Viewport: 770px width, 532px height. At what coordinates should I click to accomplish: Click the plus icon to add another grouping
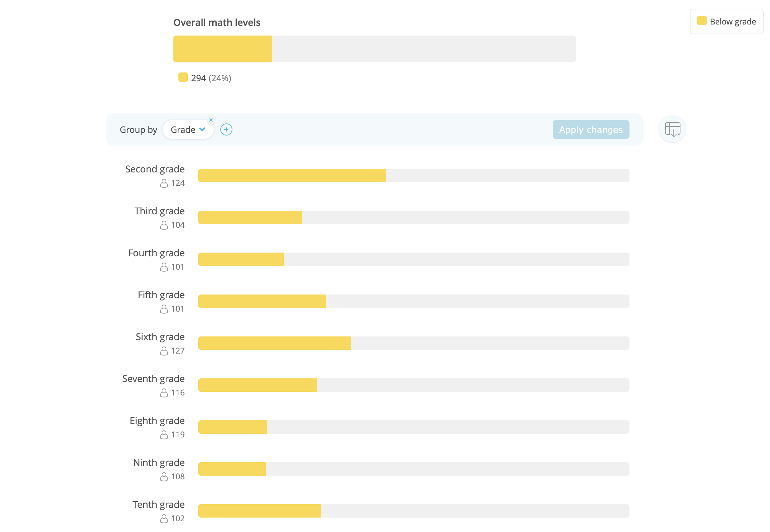pyautogui.click(x=226, y=129)
